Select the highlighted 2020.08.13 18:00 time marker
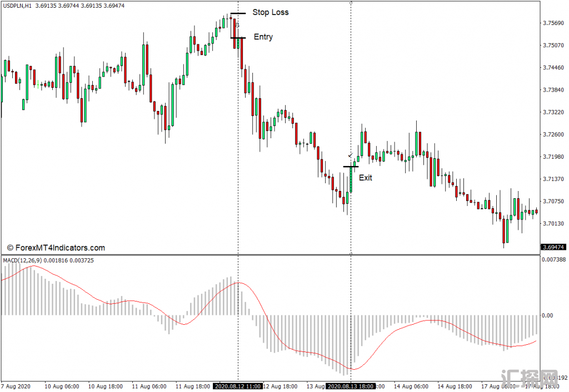 pos(351,386)
